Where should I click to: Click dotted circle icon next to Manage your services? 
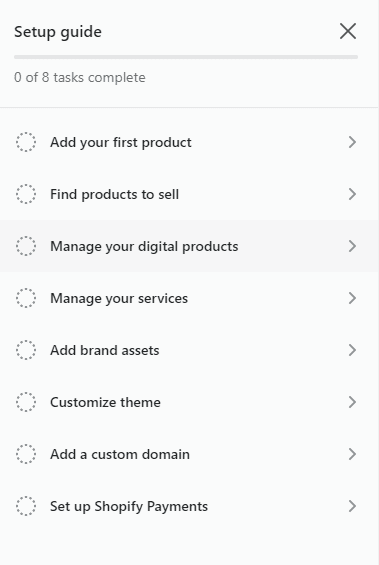[26, 298]
